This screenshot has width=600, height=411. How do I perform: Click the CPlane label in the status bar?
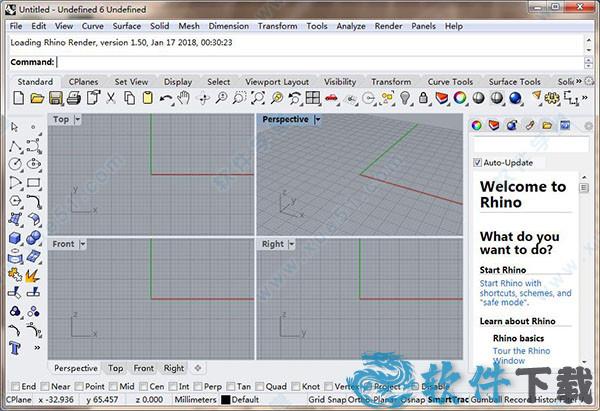click(x=19, y=400)
